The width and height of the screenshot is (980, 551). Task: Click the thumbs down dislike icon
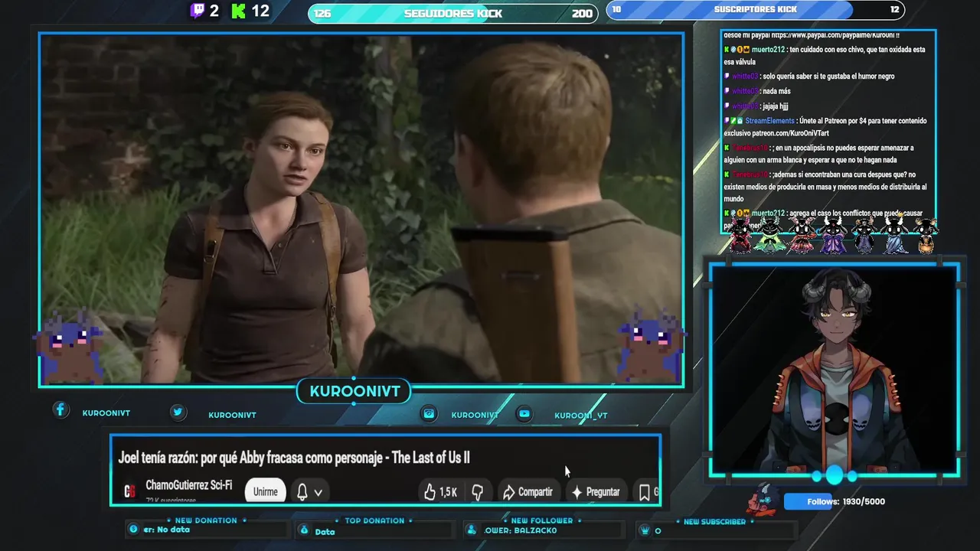(477, 492)
